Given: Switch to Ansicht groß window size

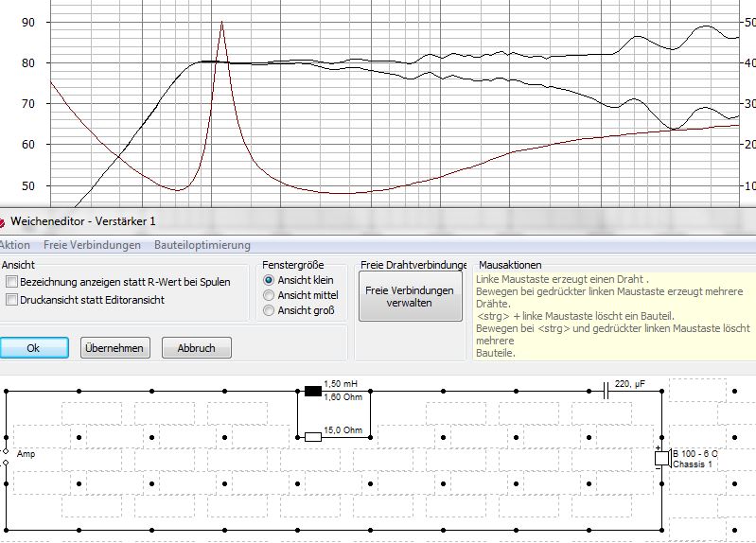Looking at the screenshot, I should (269, 310).
